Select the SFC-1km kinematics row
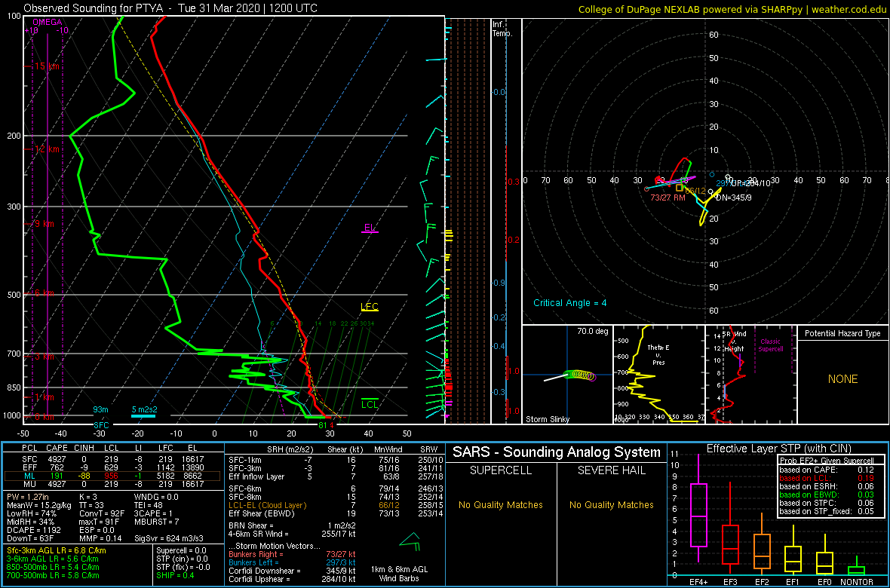Screen dimensions: 890x588 (334, 461)
